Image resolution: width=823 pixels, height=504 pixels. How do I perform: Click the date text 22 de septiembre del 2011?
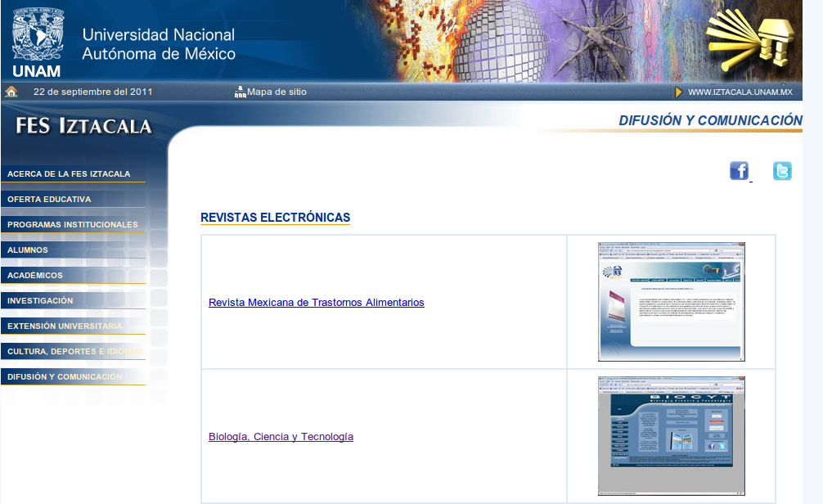point(93,92)
